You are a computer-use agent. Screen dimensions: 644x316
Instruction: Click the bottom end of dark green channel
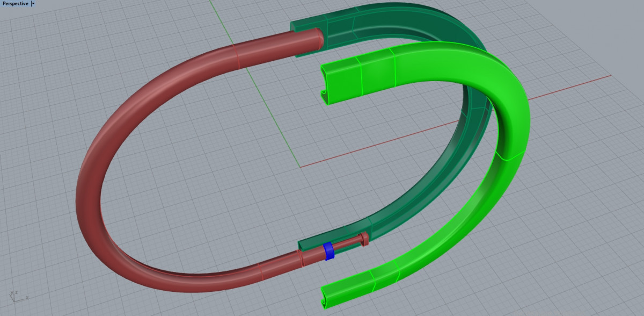(302, 246)
